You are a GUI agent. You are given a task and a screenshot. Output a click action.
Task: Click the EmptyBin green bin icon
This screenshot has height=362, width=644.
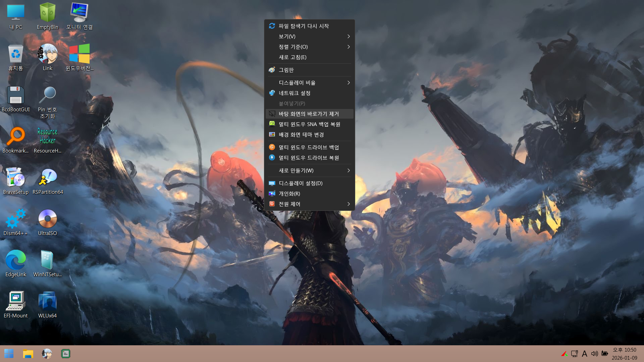coord(47,13)
